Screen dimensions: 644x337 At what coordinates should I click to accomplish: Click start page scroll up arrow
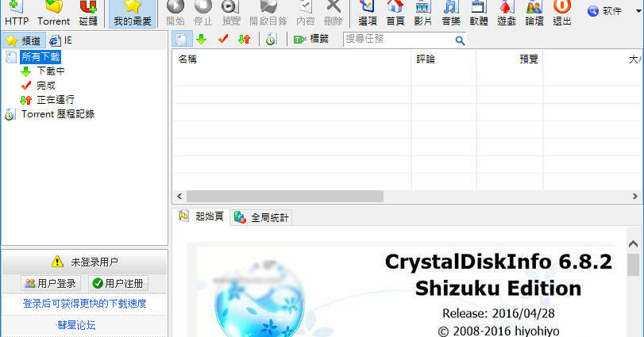(x=634, y=244)
